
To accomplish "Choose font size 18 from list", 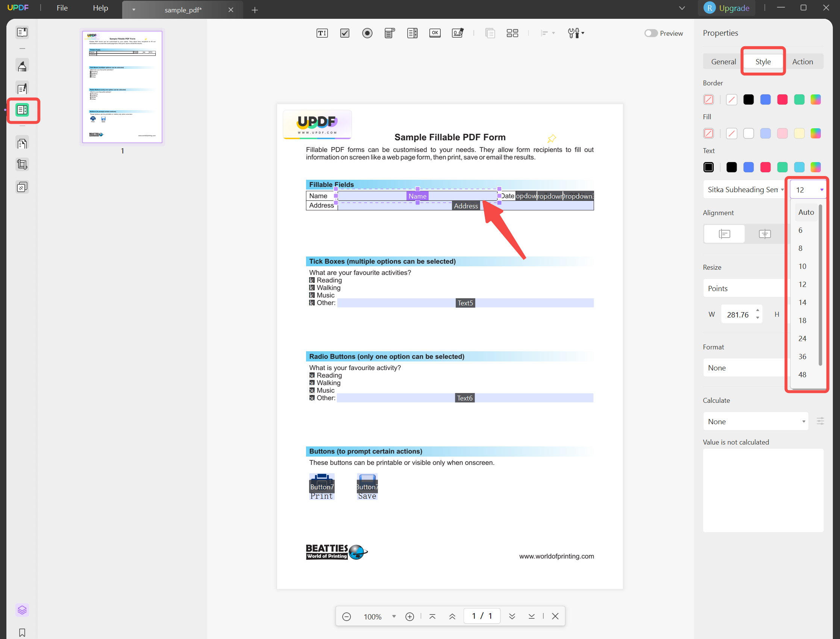I will (802, 320).
